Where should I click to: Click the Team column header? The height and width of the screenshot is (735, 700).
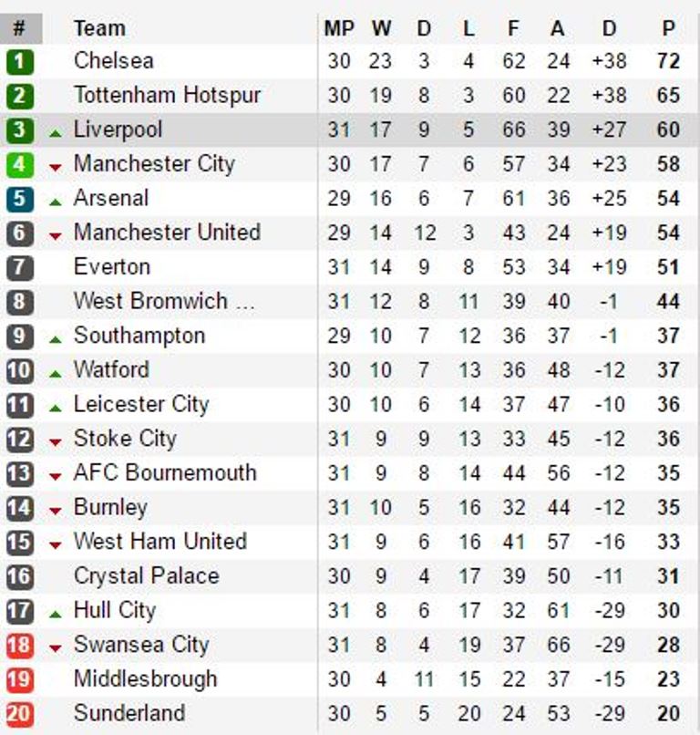coord(99,28)
